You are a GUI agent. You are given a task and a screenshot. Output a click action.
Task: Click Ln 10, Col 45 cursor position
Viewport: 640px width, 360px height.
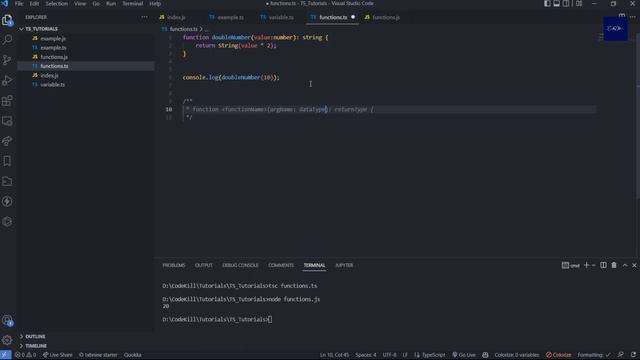[334, 355]
